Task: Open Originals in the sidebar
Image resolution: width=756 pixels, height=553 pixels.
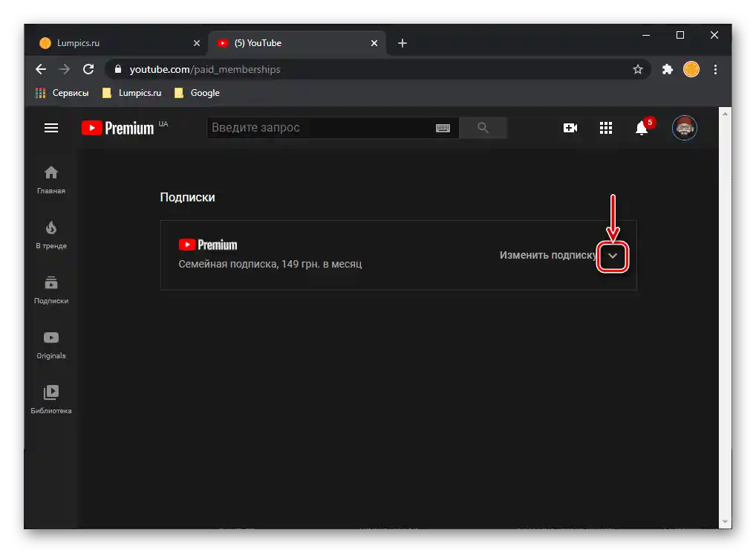Action: [51, 345]
